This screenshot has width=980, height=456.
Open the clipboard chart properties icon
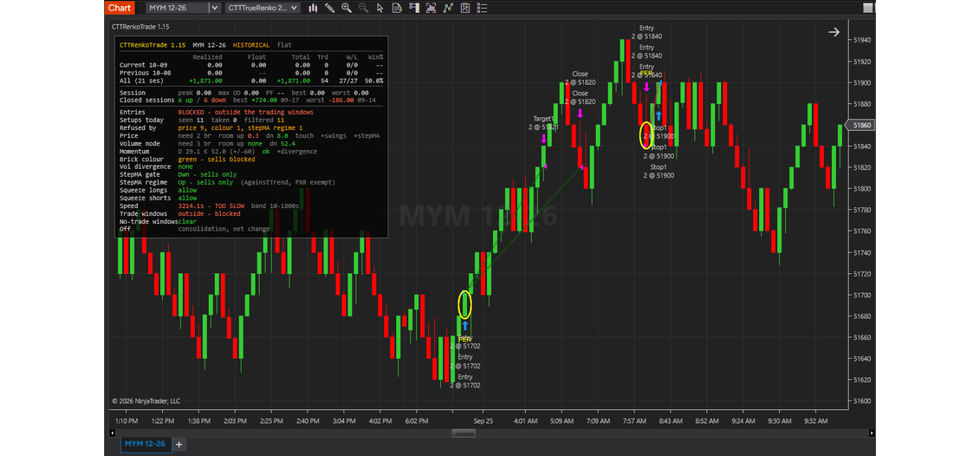click(465, 8)
